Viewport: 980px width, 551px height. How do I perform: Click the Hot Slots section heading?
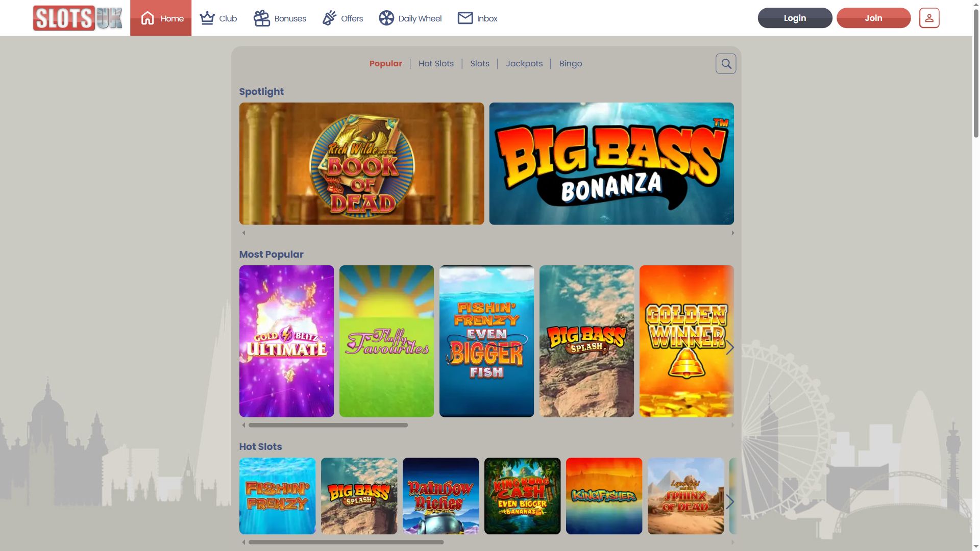pyautogui.click(x=260, y=446)
